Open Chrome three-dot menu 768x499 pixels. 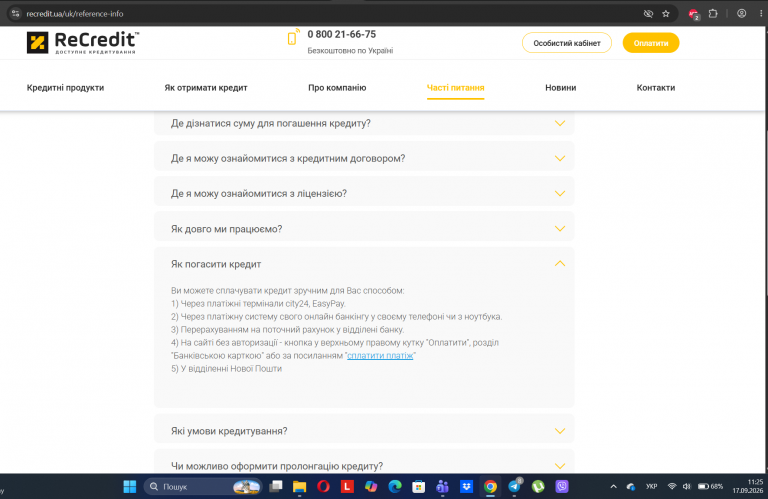pyautogui.click(x=761, y=14)
